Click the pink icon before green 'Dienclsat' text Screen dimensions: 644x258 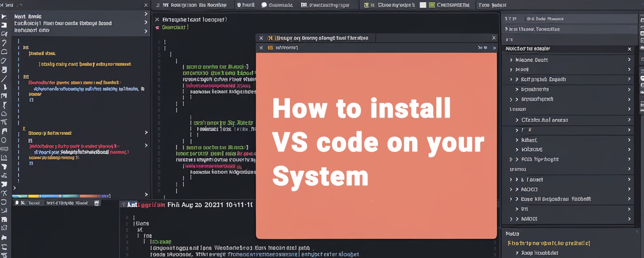[x=157, y=28]
